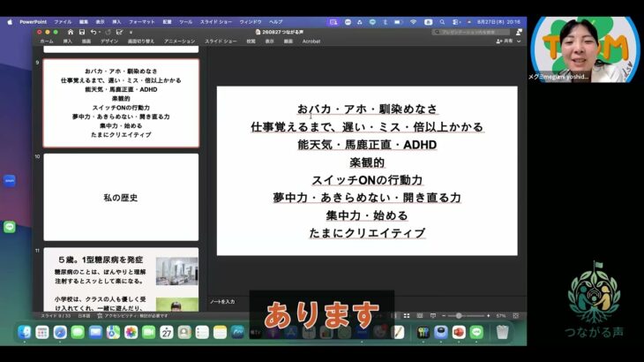644x362 pixels.
Task: Open the ホーム ribbon tab
Action: tap(47, 41)
